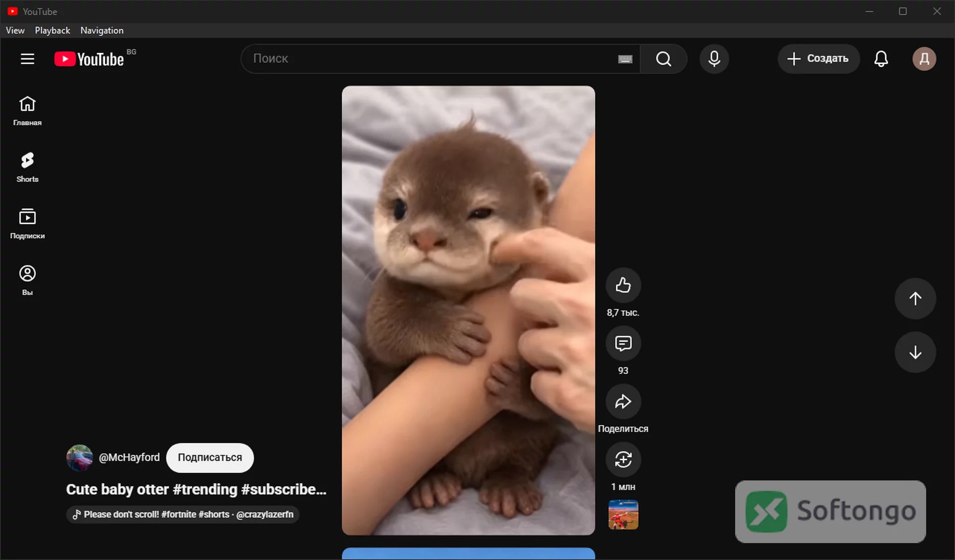The height and width of the screenshot is (560, 955).
Task: Open the Playback menu
Action: click(52, 30)
